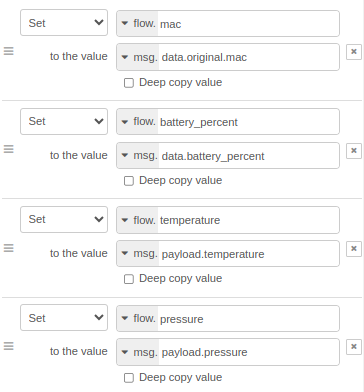Change the flow. type selector for temperature
Viewport: 364px width, 392px height.
pos(138,220)
